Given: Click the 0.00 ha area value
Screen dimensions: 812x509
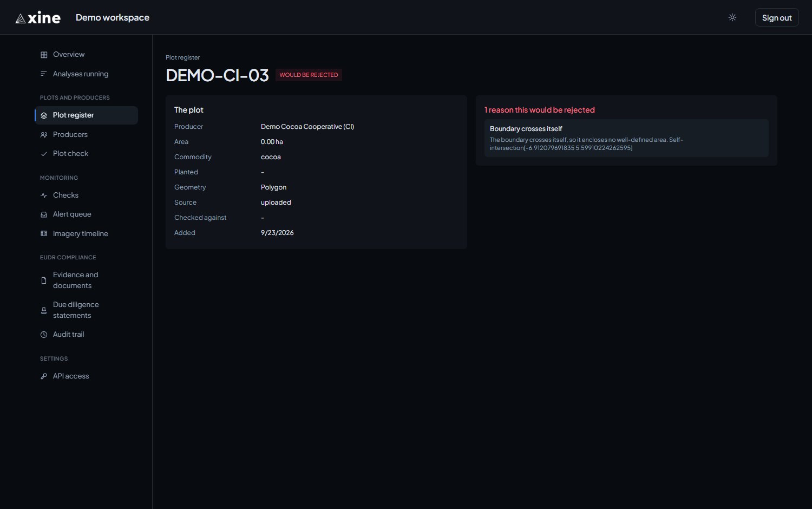Looking at the screenshot, I should [x=272, y=142].
